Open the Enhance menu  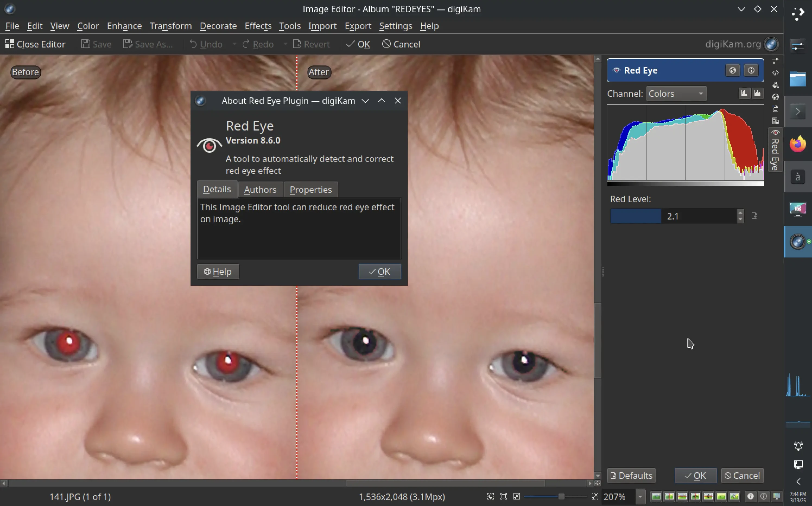(124, 26)
